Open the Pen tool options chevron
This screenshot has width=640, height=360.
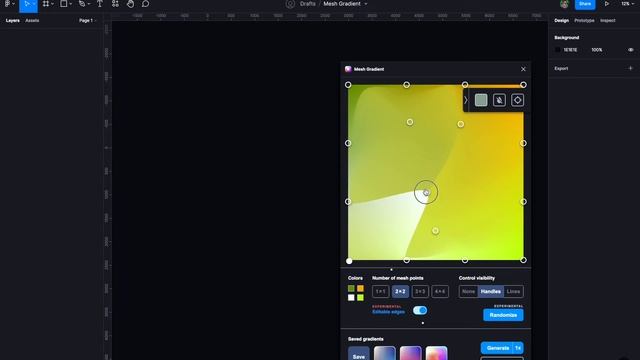tap(89, 4)
